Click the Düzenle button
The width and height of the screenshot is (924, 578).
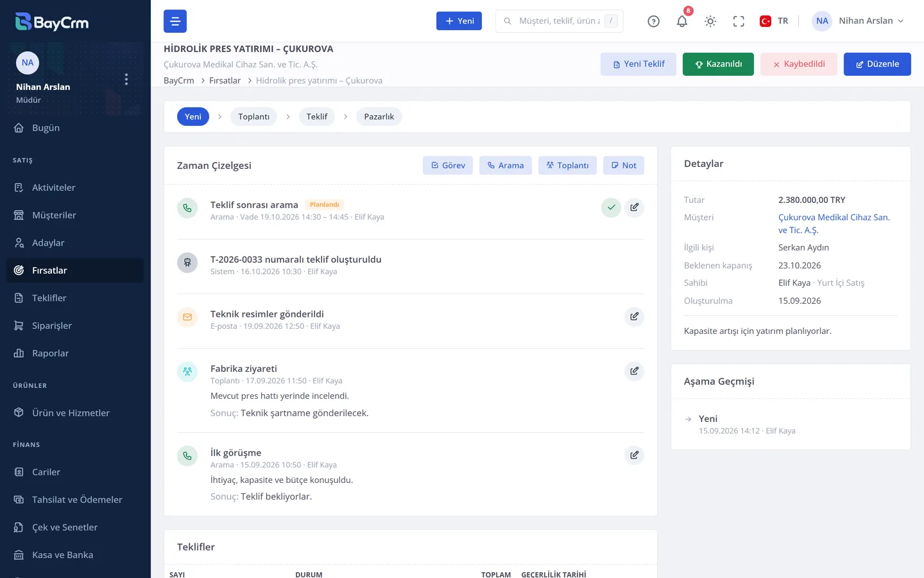[x=877, y=64]
